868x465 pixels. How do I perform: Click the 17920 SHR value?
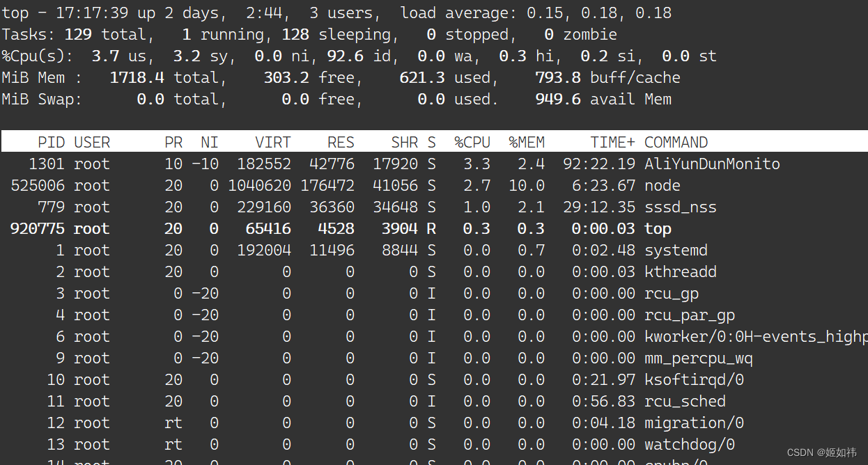tap(395, 164)
